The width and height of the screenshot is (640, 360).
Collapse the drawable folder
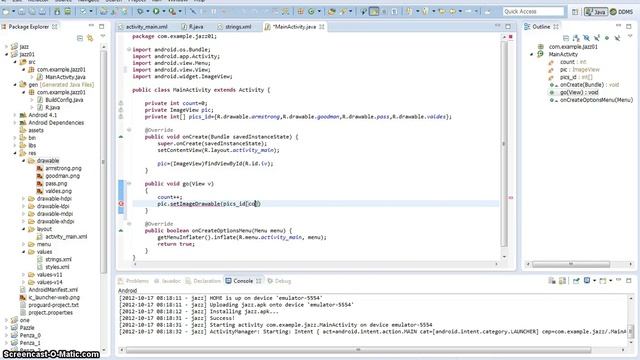pyautogui.click(x=23, y=161)
